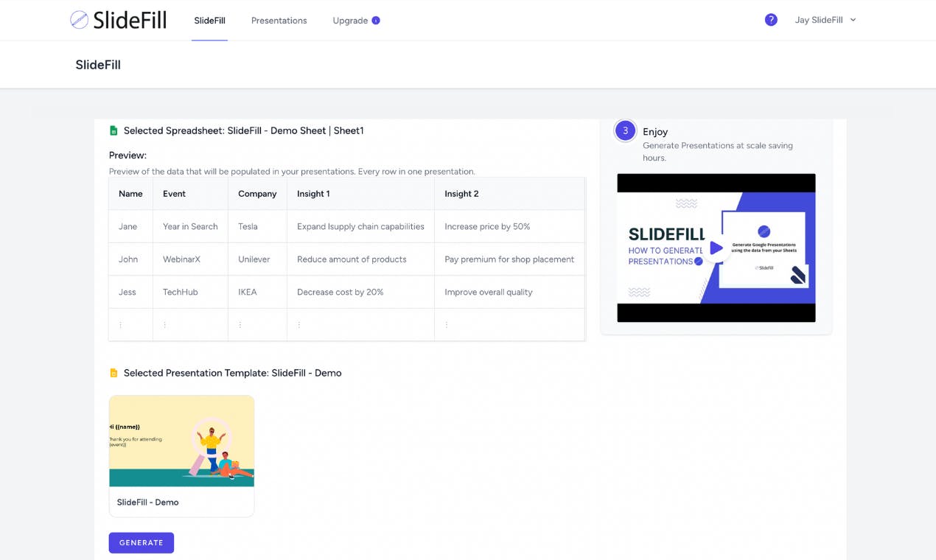This screenshot has height=560, width=936.
Task: Click the Insight 2 column header
Action: 509,194
